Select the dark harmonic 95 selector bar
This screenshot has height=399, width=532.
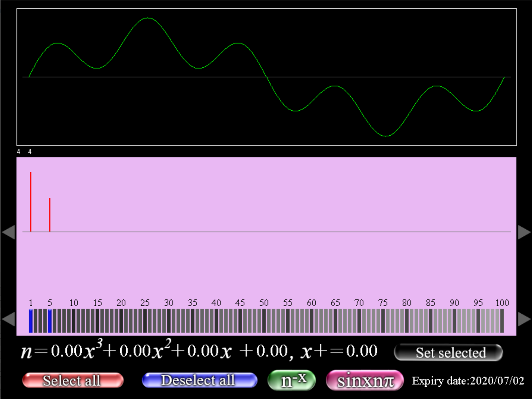pos(478,321)
